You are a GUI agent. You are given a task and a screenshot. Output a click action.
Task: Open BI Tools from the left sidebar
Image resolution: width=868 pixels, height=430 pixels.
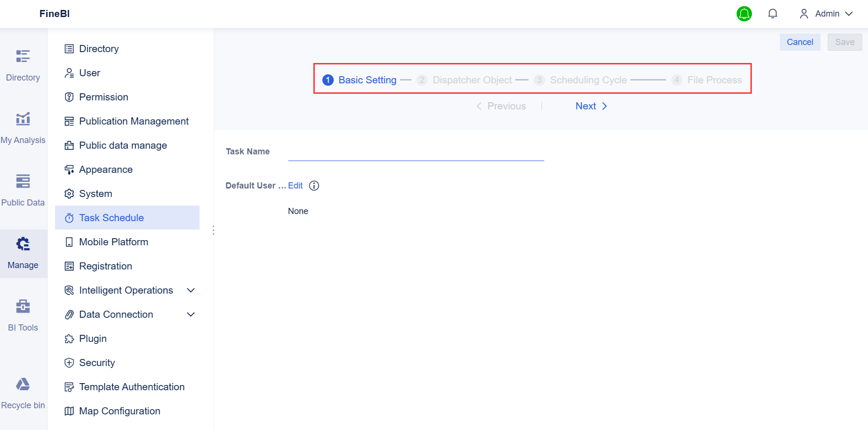pos(23,315)
